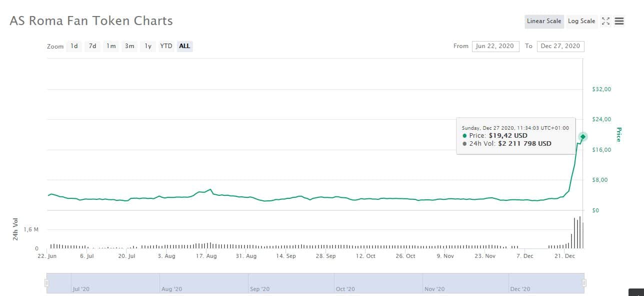Edit the To date Dec 27, 2020
644x296 pixels.
click(x=560, y=46)
